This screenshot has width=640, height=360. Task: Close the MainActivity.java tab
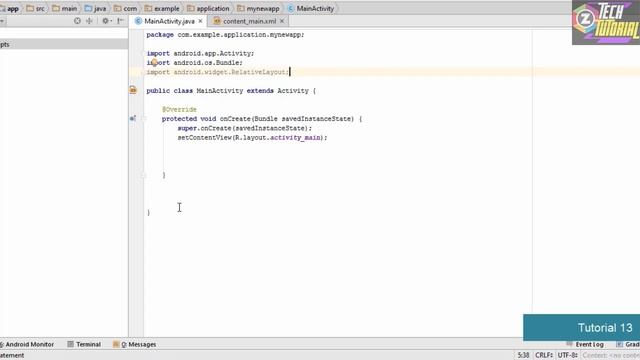point(200,21)
